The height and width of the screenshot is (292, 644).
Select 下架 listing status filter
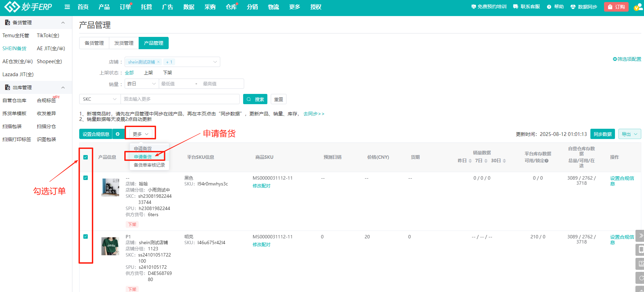(x=167, y=73)
